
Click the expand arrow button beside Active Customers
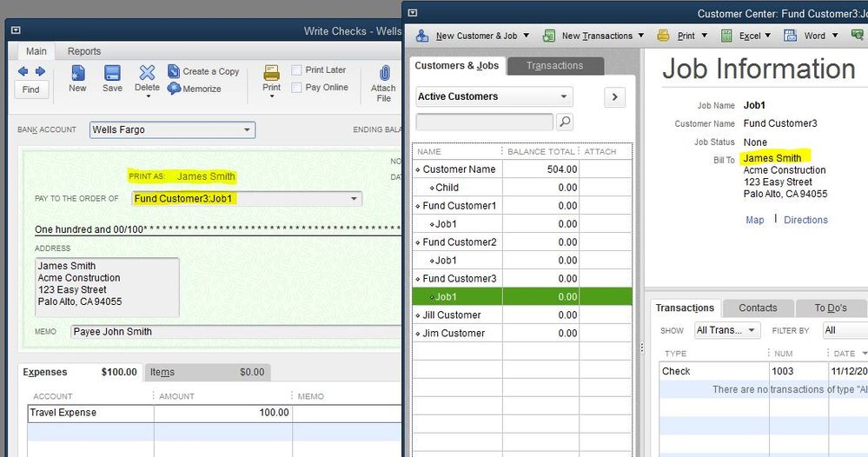[x=614, y=96]
